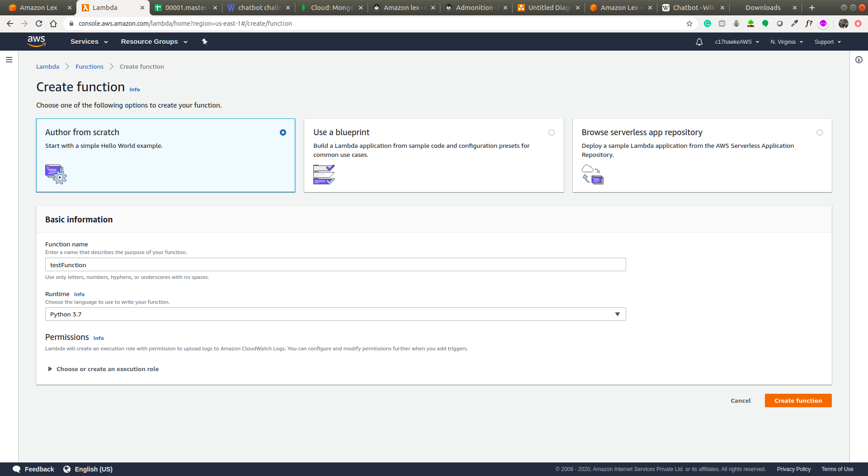Switch to the Admonition tab
Screen dimensions: 868x476
coord(476,8)
